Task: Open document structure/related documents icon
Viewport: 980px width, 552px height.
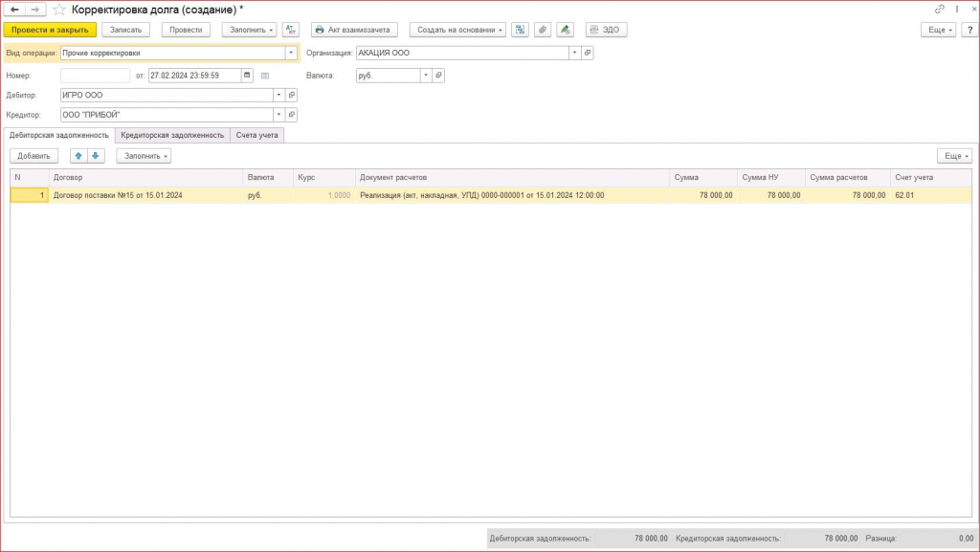Action: (x=520, y=30)
